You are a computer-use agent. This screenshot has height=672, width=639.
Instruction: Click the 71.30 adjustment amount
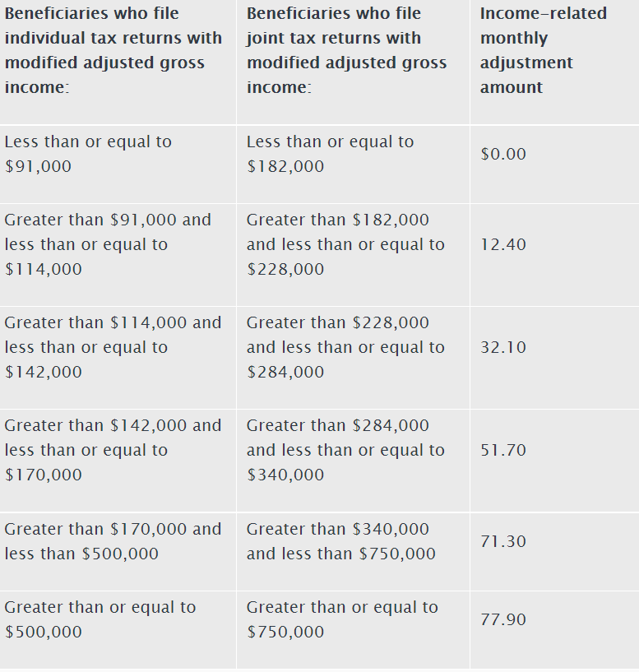point(503,541)
